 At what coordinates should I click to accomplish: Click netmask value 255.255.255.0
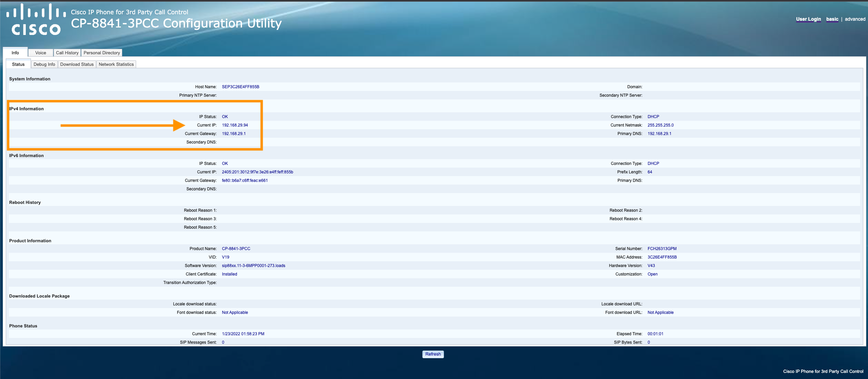660,125
